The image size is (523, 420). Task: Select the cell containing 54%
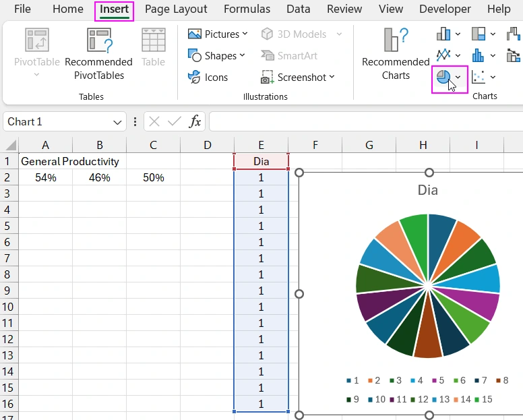coord(45,177)
